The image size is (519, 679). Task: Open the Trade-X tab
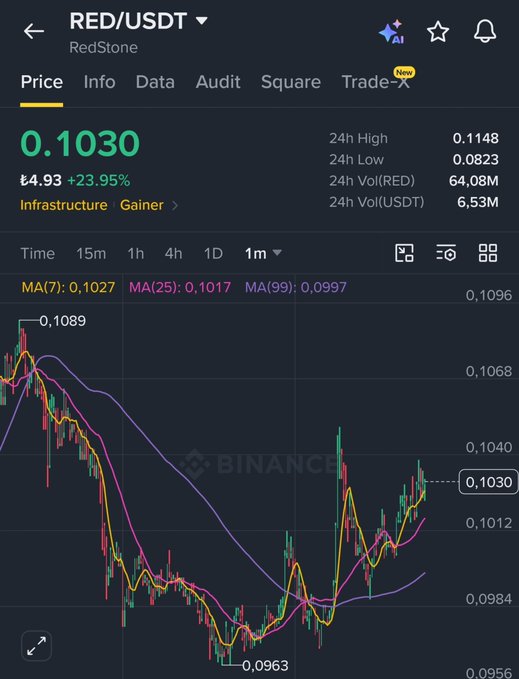coord(376,82)
